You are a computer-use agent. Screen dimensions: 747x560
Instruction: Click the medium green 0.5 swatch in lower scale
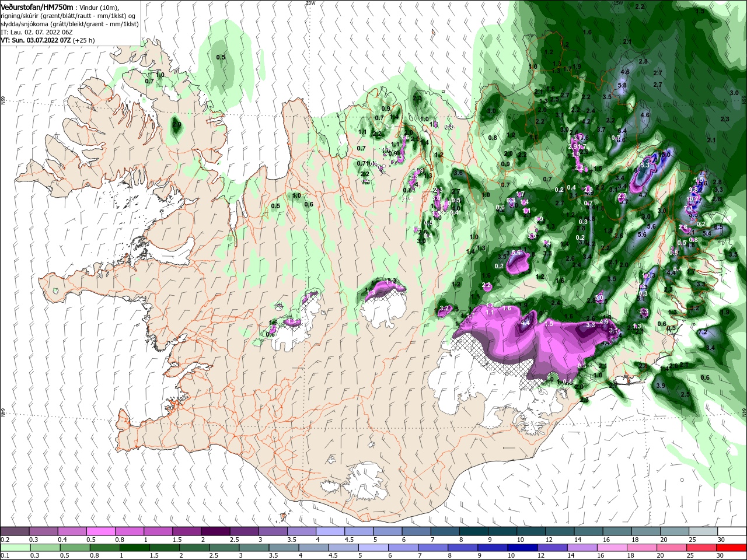[75, 548]
